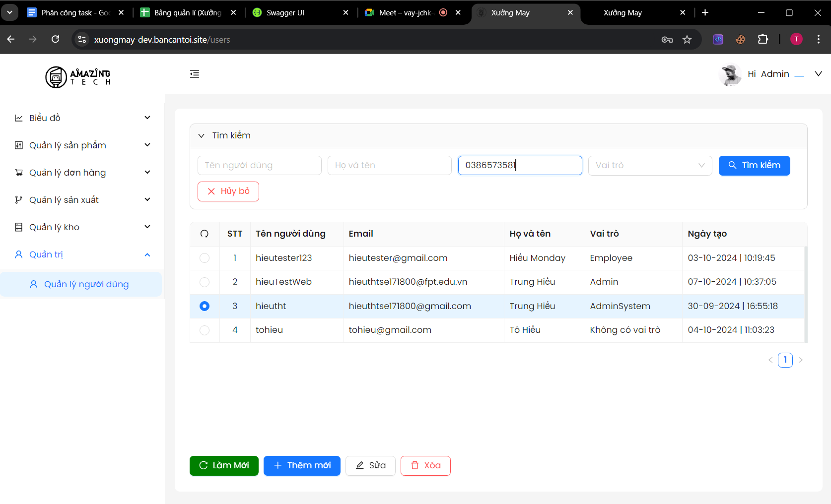Open Quản lý người dùng menu item
The width and height of the screenshot is (831, 504).
click(86, 284)
